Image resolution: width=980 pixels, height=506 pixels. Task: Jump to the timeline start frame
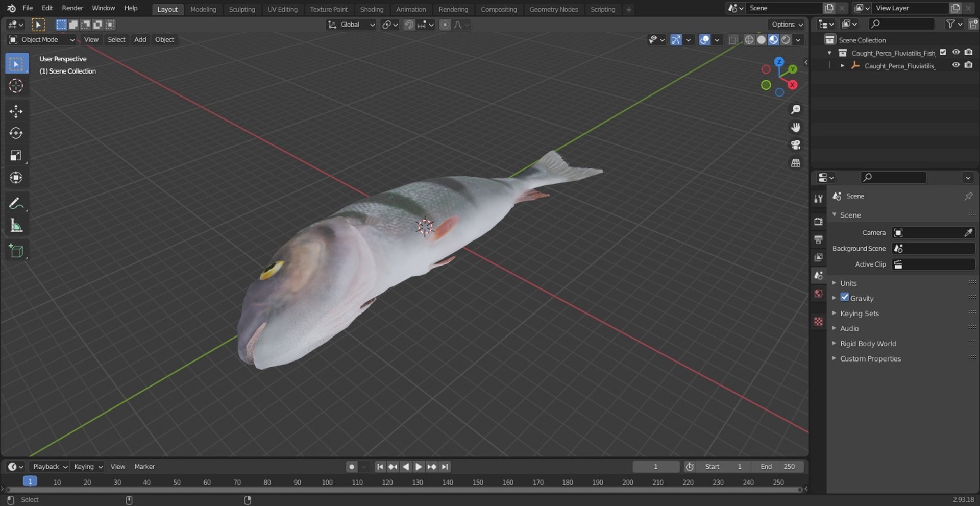[x=379, y=467]
